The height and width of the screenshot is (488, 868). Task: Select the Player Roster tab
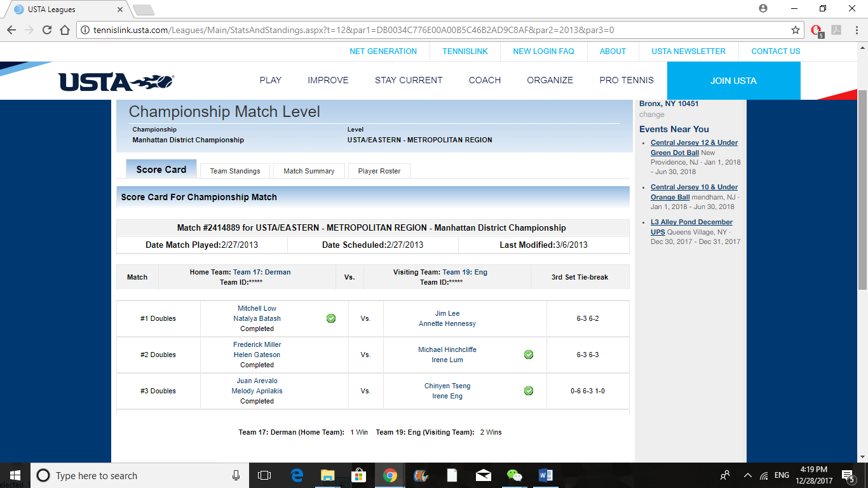click(x=379, y=171)
